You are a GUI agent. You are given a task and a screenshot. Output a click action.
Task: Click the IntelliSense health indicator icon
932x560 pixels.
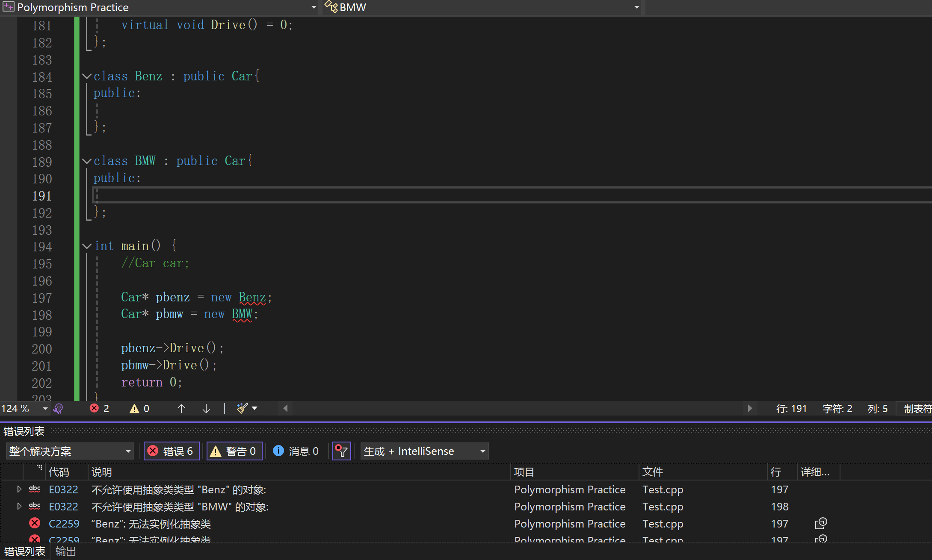tap(58, 409)
